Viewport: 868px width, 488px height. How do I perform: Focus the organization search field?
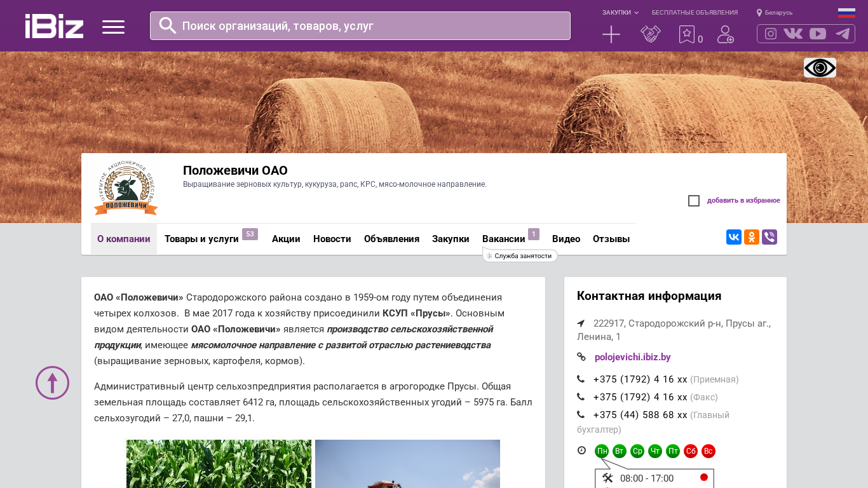pyautogui.click(x=360, y=25)
